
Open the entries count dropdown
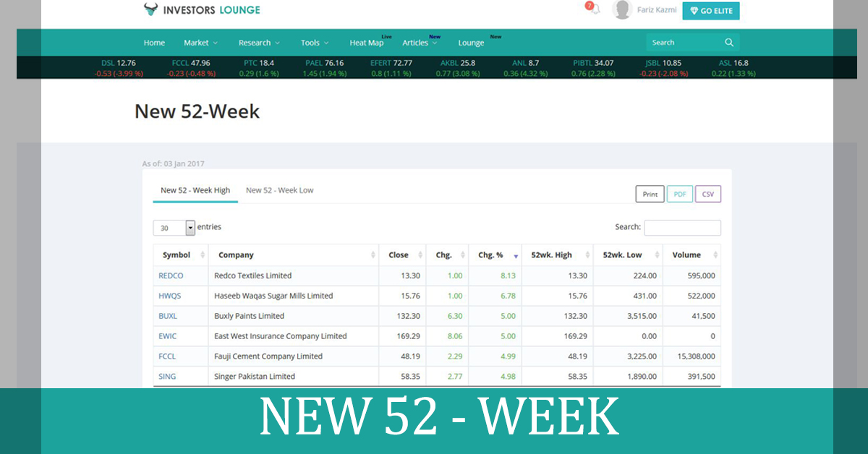pyautogui.click(x=174, y=228)
